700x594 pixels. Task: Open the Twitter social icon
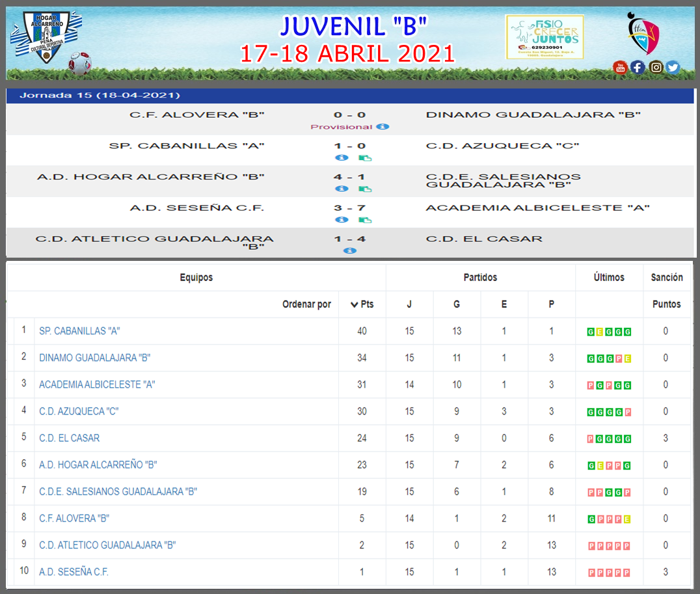[673, 68]
